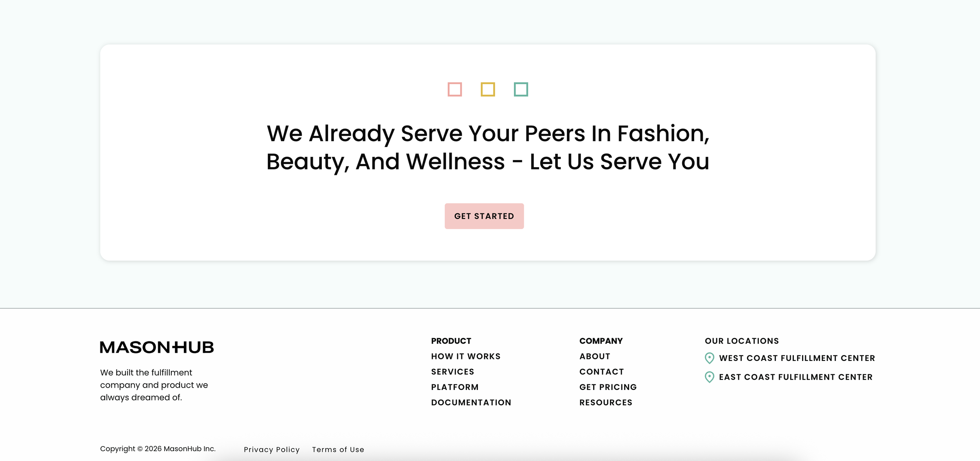Open the Contact link

(601, 372)
